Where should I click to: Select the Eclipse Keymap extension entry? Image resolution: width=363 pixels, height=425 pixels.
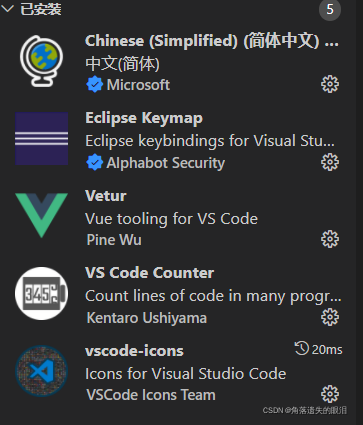pyautogui.click(x=178, y=141)
